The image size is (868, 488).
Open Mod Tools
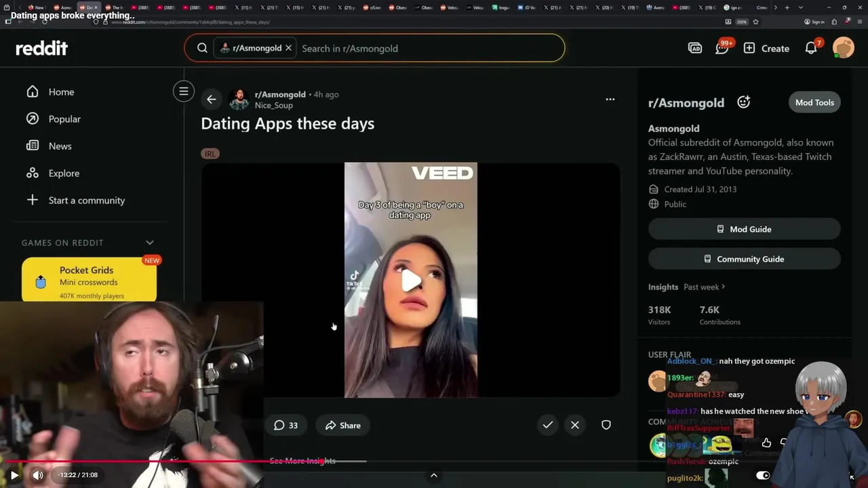[814, 102]
